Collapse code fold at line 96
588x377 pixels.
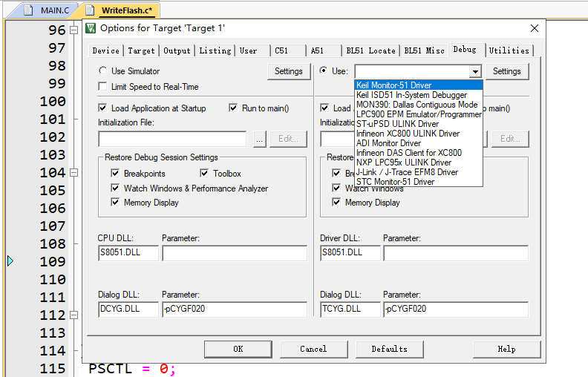74,30
